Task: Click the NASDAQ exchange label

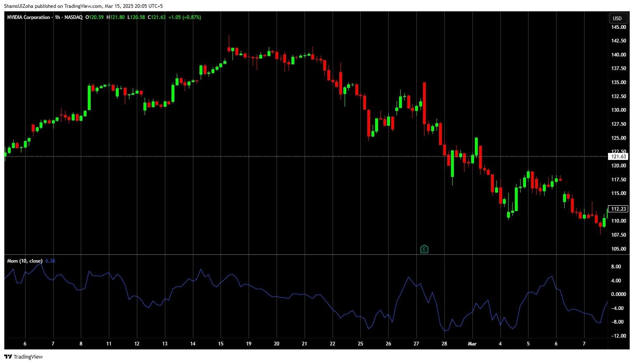Action: 73,17
